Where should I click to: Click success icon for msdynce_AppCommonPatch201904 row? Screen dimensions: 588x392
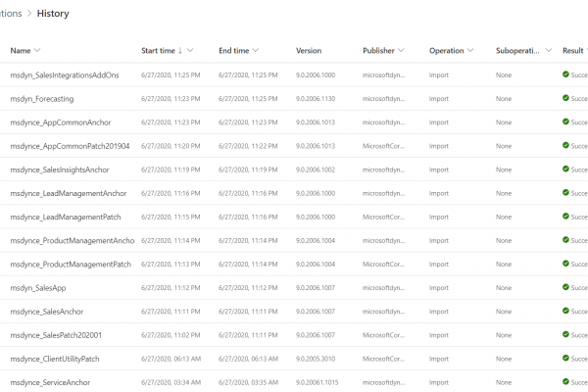pos(565,145)
